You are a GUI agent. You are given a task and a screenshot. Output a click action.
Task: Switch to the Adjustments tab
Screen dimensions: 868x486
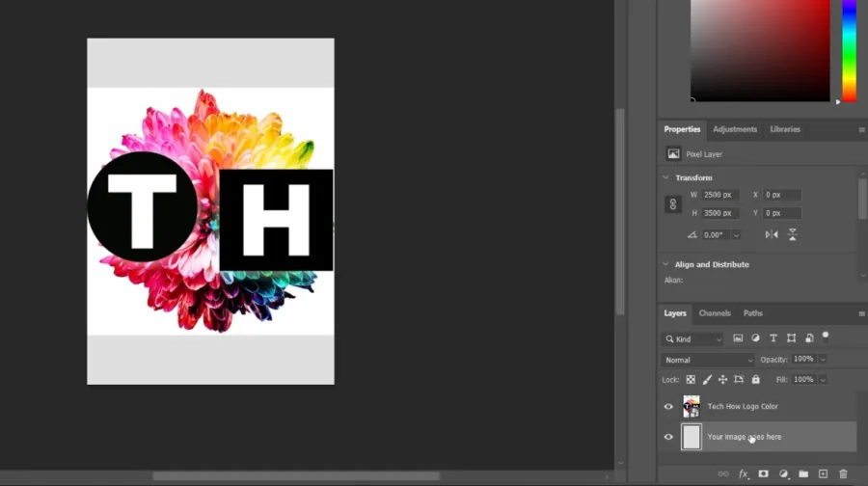pyautogui.click(x=735, y=129)
